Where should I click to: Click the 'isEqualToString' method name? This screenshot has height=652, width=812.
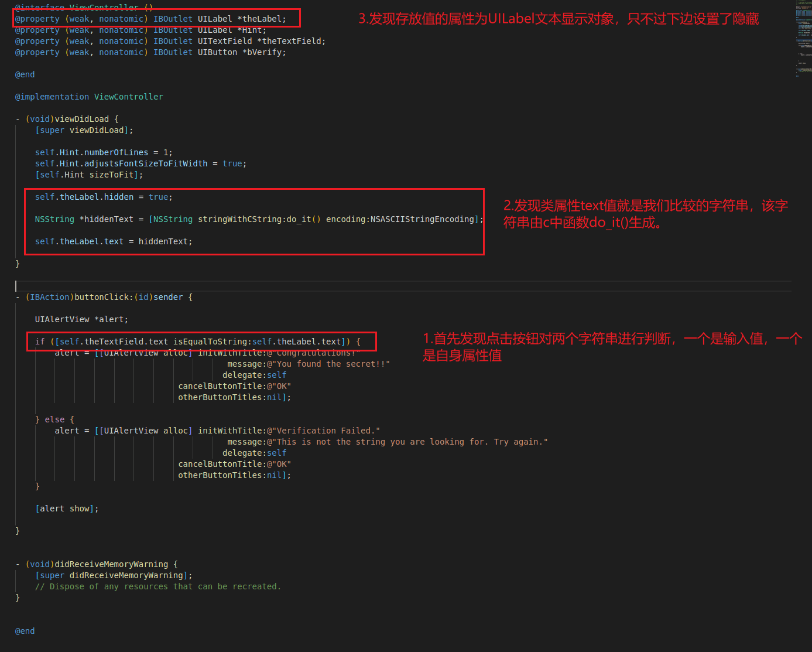coord(210,342)
